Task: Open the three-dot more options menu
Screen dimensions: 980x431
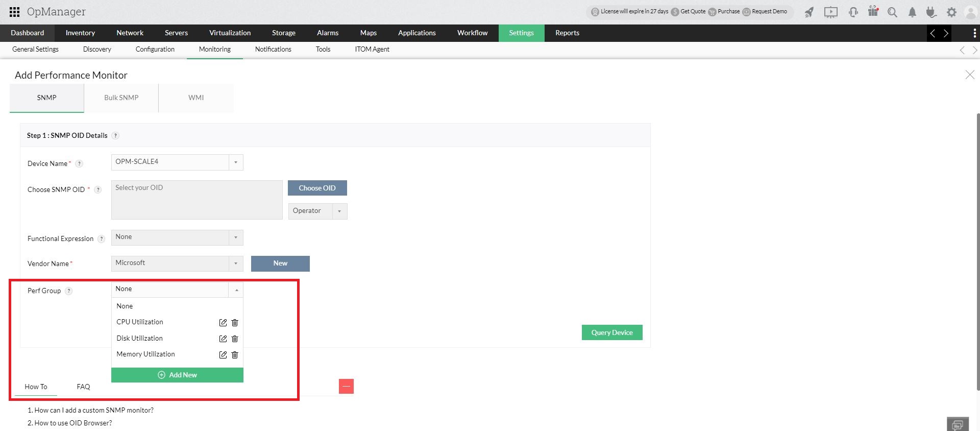Action: [x=974, y=33]
